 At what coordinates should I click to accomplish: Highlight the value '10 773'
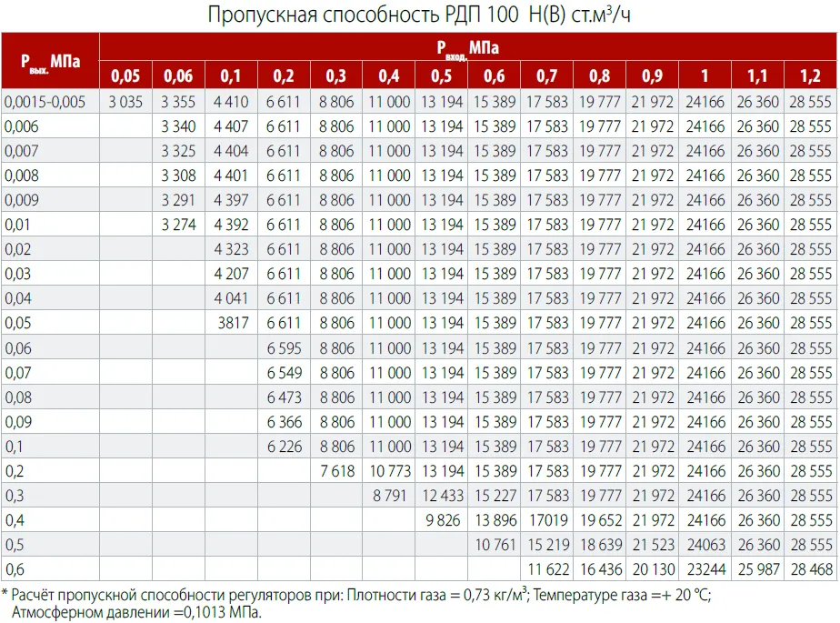pos(390,471)
